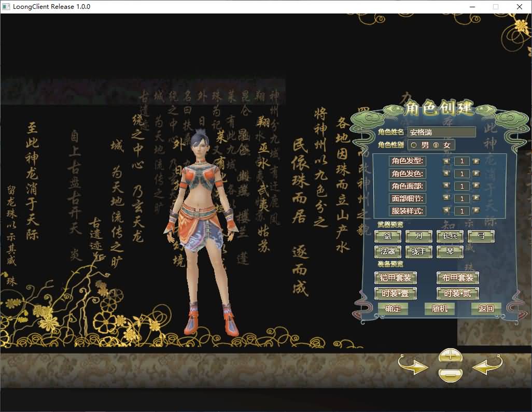Click the left-pointing golden rotate arrow
Viewport: 532px width, 412px height.
[x=487, y=367]
